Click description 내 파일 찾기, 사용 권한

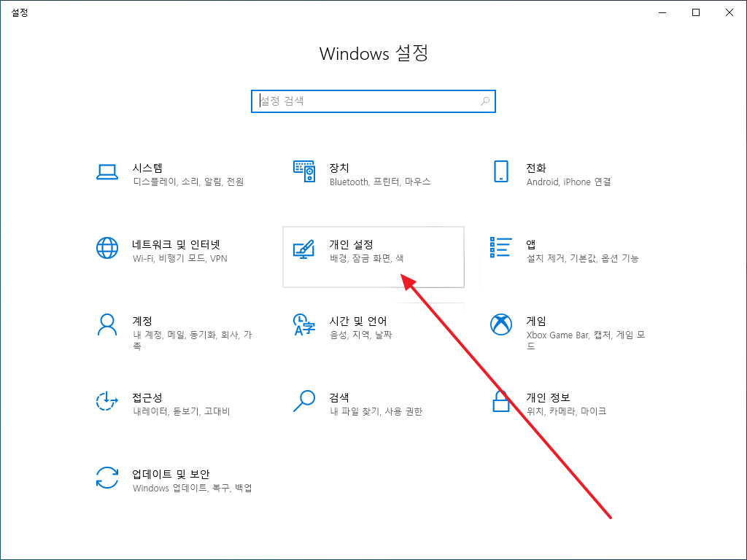(x=376, y=411)
